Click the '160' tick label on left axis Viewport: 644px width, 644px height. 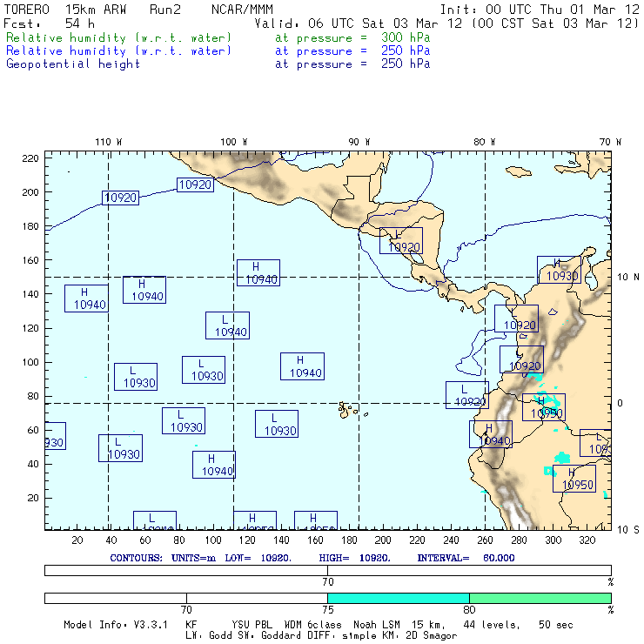pyautogui.click(x=30, y=260)
